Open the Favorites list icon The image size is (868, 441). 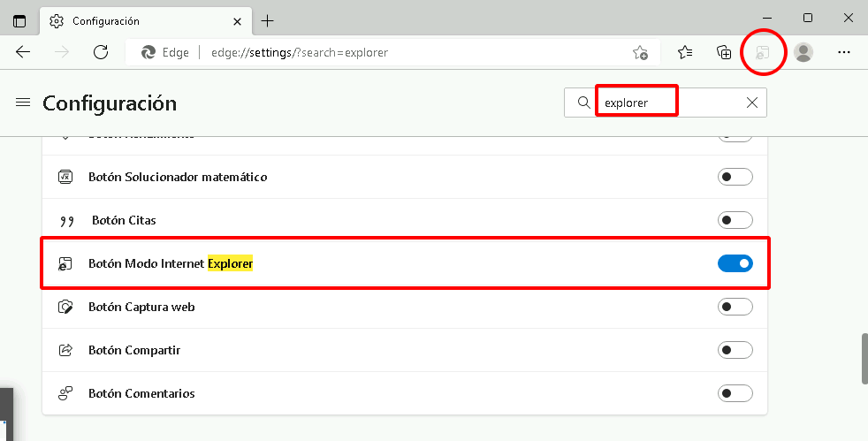coord(685,52)
